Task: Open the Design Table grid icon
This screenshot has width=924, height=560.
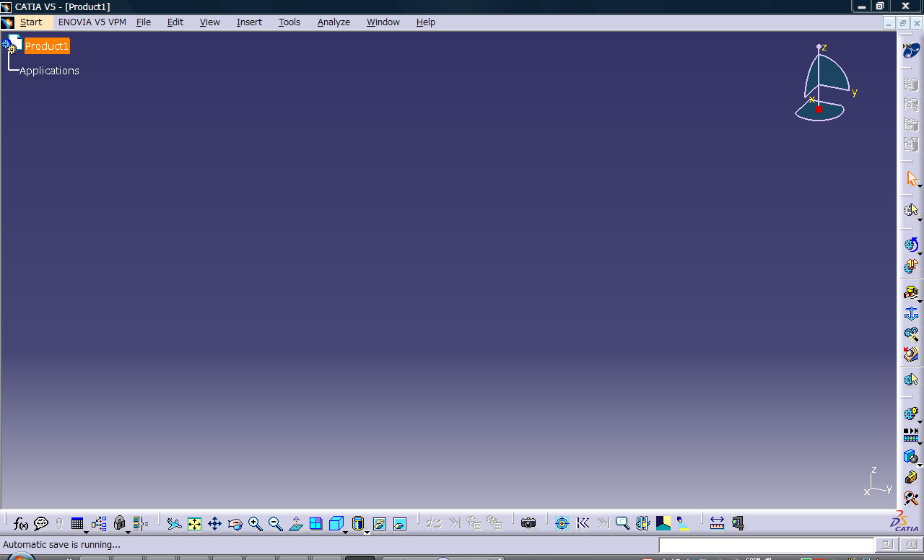Action: (x=77, y=524)
